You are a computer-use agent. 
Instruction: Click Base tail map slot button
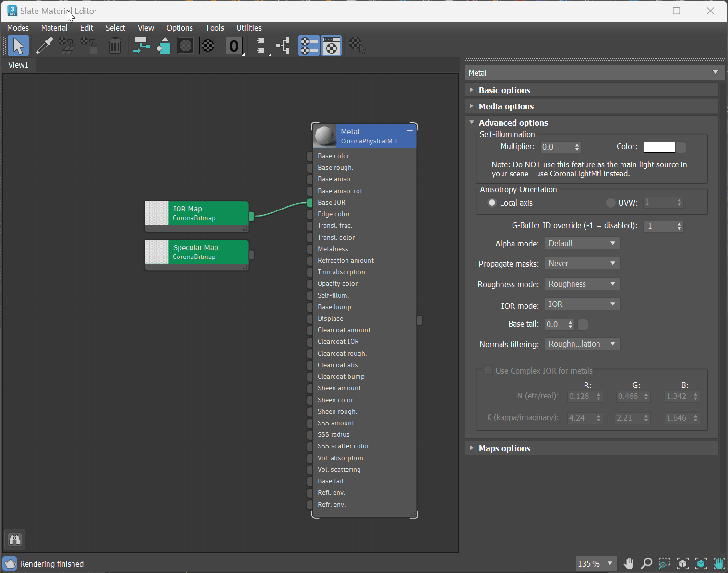click(583, 325)
